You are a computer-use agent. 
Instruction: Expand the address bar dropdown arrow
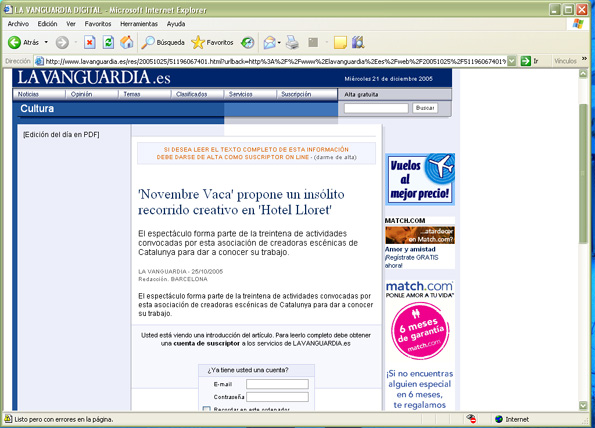[512, 61]
